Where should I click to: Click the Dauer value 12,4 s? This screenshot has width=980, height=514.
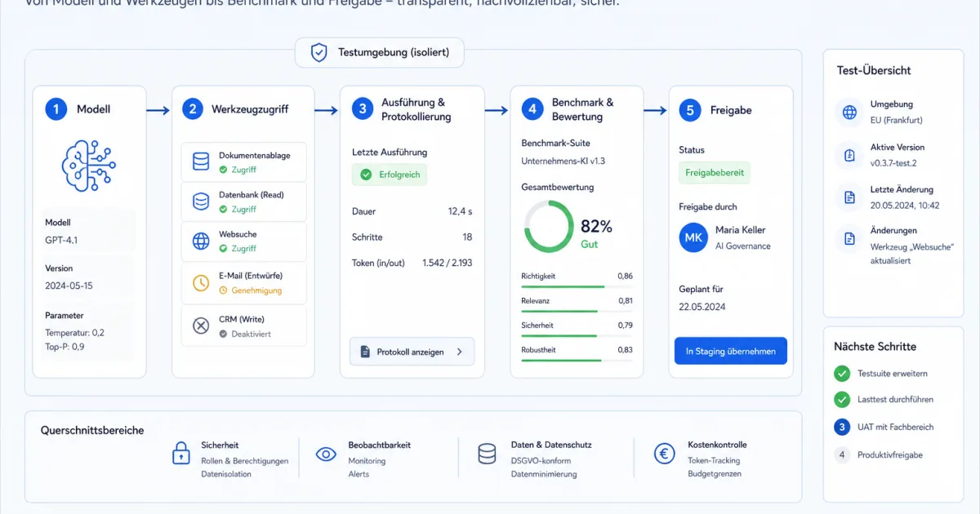(460, 211)
